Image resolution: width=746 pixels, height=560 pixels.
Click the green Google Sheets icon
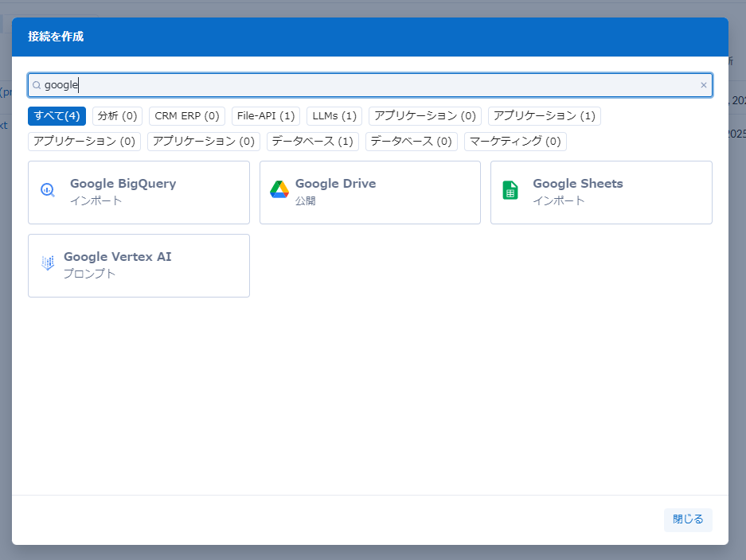[x=510, y=191]
